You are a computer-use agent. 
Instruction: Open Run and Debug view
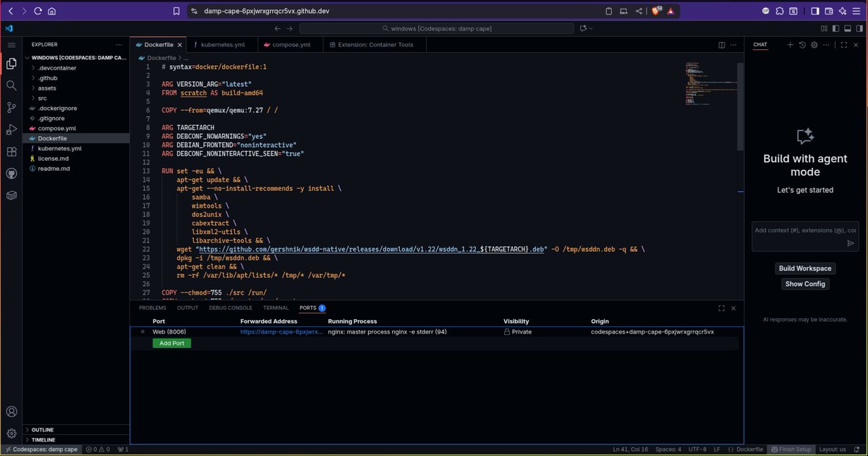click(12, 130)
